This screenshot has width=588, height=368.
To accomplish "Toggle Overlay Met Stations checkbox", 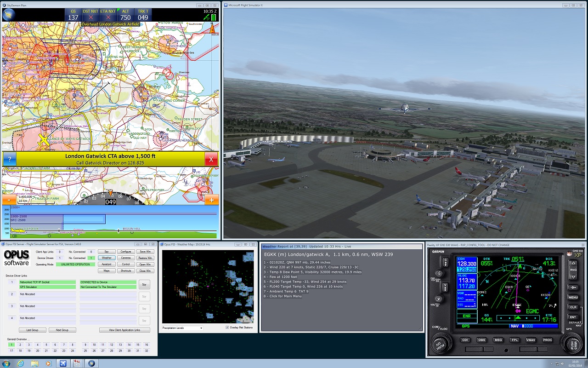I will click(x=227, y=328).
